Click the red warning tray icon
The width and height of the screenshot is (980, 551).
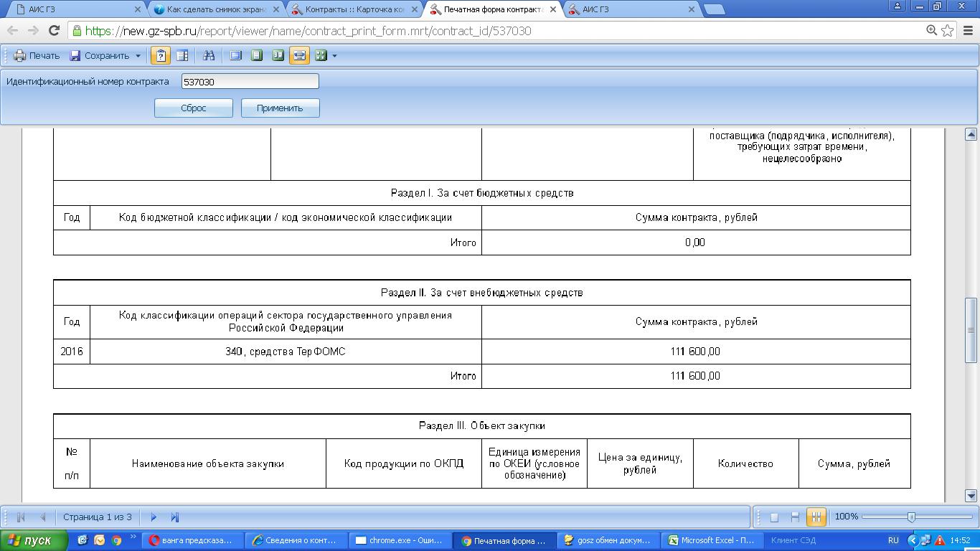point(940,540)
